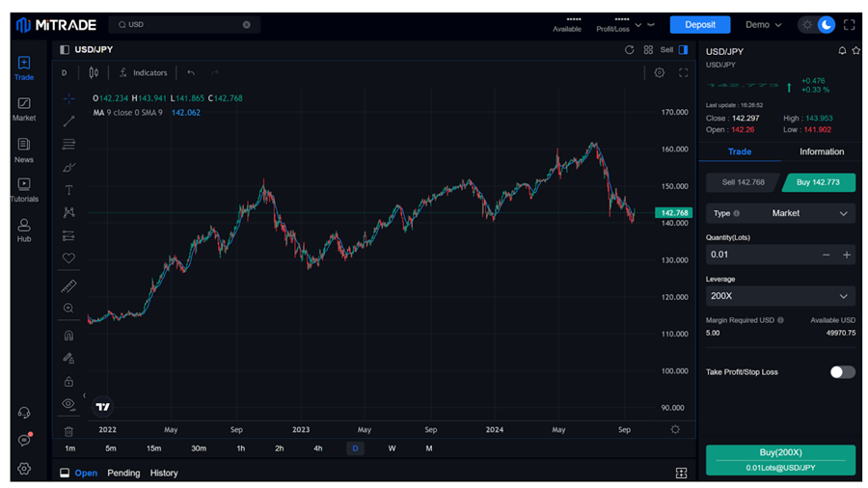This screenshot has width=868, height=488.
Task: Open the order Type Market dropdown
Action: pos(779,213)
